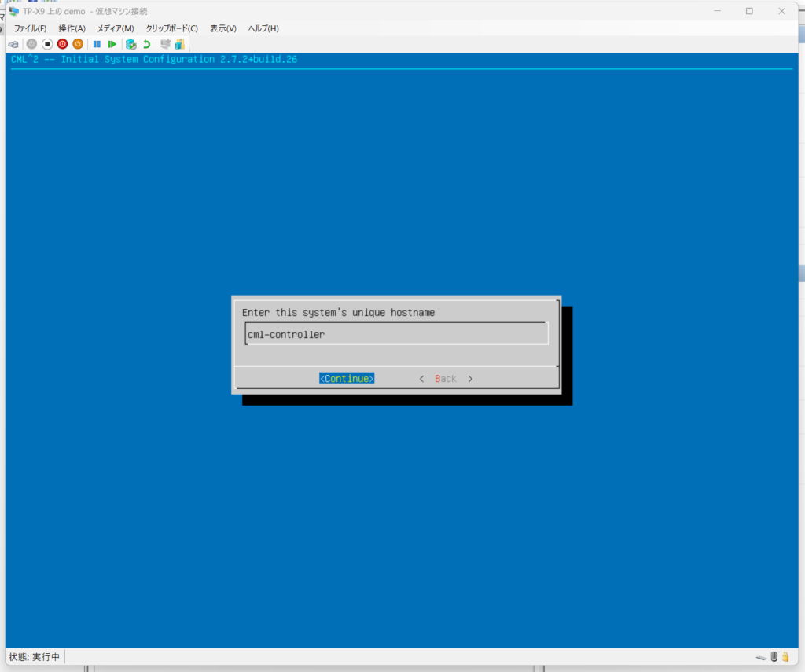This screenshot has height=672, width=805.
Task: Click the CML^2 Initial System Configuration header text
Action: point(154,59)
